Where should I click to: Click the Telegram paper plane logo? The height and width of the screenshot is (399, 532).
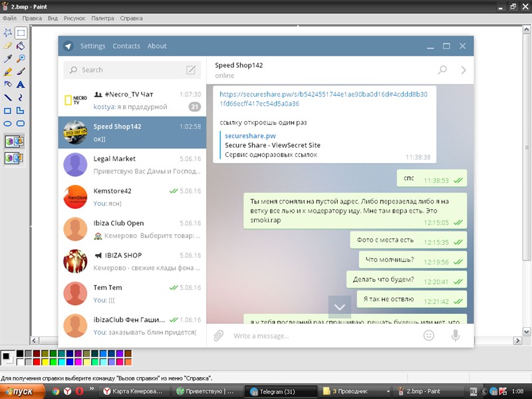tap(68, 46)
